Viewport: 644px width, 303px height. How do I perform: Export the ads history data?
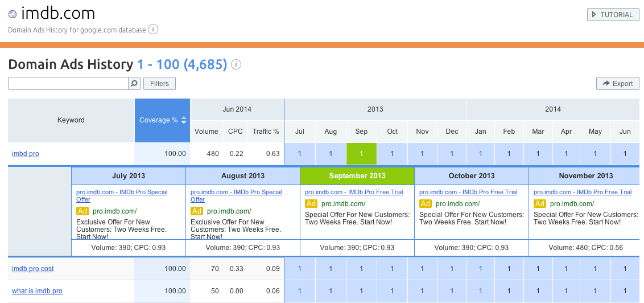(x=617, y=84)
